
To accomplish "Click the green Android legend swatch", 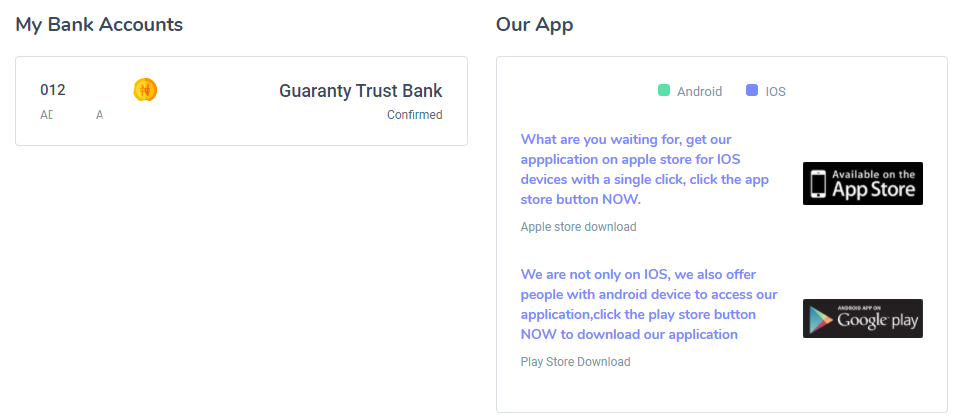I will pyautogui.click(x=664, y=91).
